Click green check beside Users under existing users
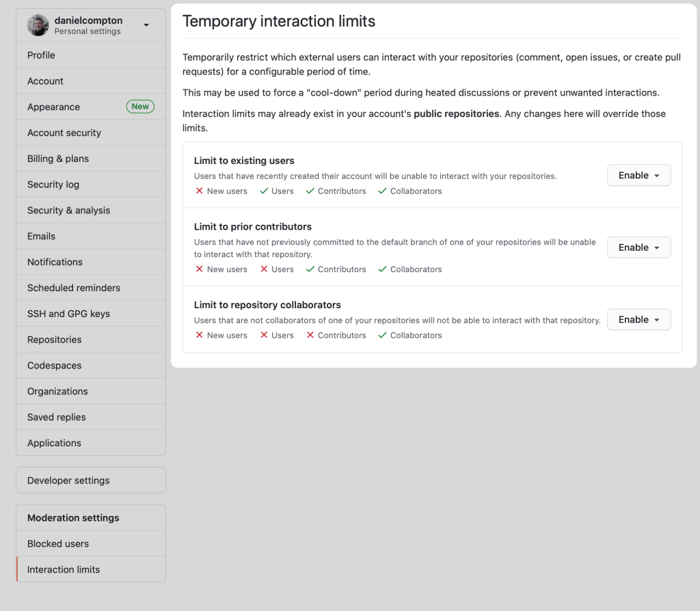The height and width of the screenshot is (611, 700). 264,191
